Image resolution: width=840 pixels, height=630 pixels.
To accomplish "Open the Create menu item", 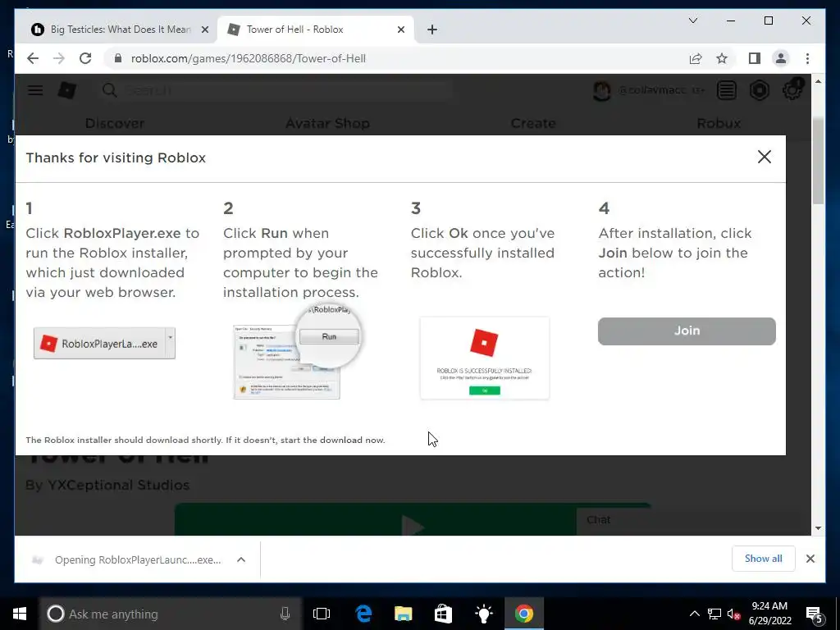I will tap(533, 123).
